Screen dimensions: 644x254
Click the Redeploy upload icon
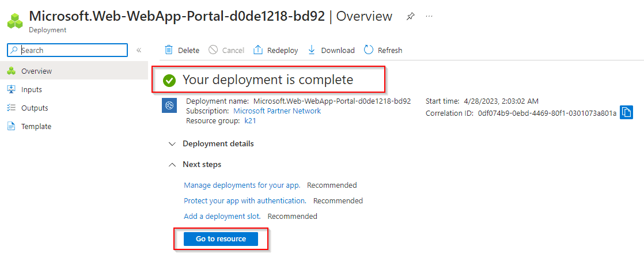pyautogui.click(x=258, y=50)
